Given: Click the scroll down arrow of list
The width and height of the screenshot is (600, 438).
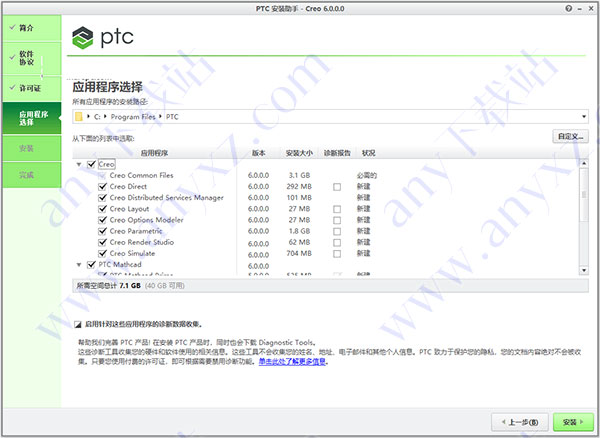Looking at the screenshot, I should pyautogui.click(x=584, y=270).
